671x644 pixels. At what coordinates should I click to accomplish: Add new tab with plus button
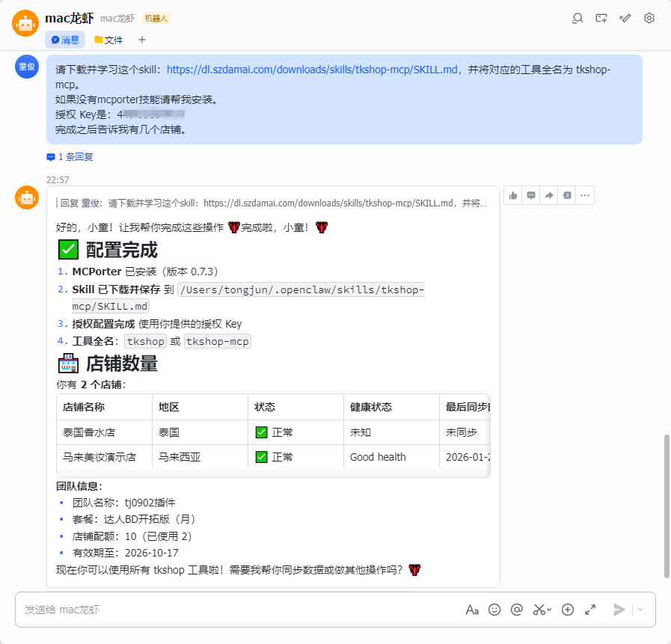click(142, 40)
